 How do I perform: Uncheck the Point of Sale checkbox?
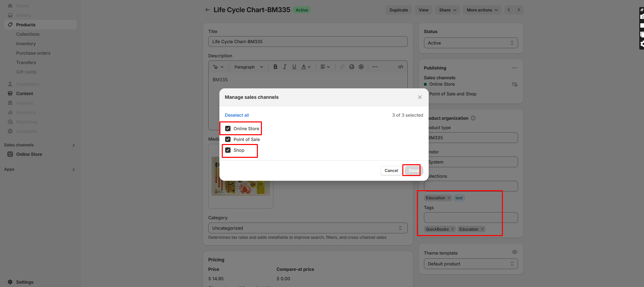[228, 139]
